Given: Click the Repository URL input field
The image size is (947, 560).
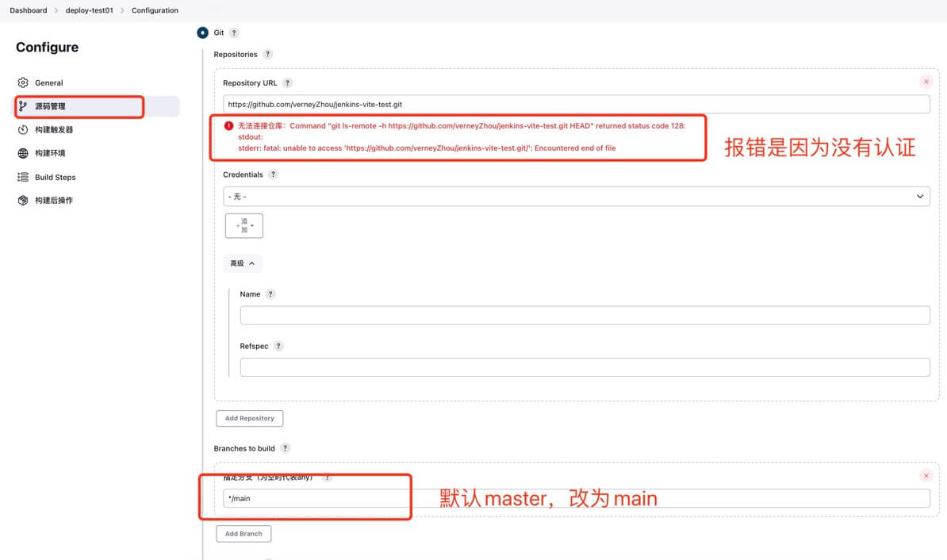Looking at the screenshot, I should point(576,104).
